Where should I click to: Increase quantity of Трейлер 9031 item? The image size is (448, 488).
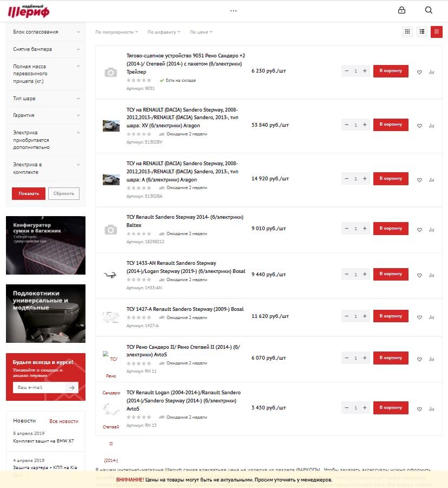(365, 70)
